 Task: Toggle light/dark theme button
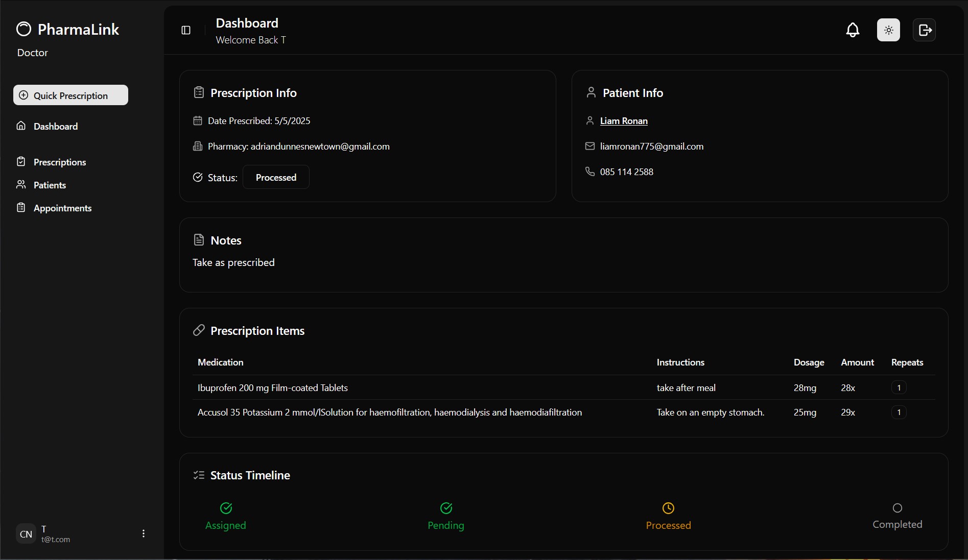(888, 30)
